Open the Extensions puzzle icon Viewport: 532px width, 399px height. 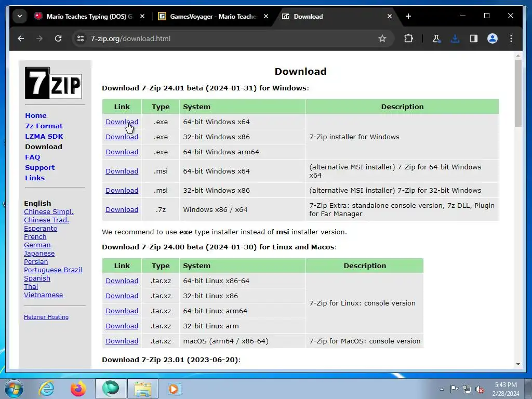coord(408,38)
